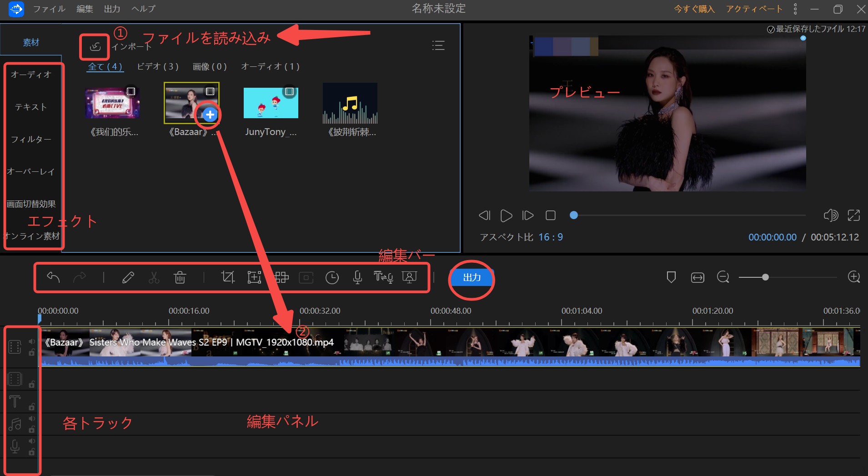Mute the music track
The image size is (868, 476).
point(32,419)
